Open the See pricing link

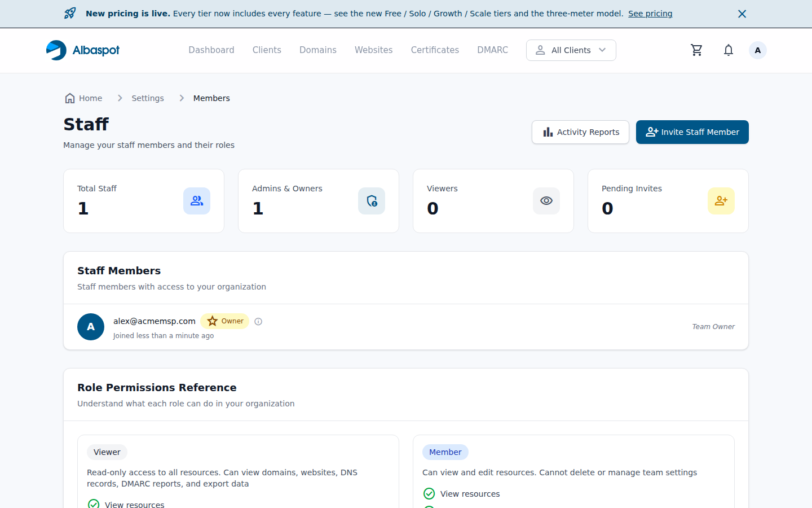click(650, 14)
